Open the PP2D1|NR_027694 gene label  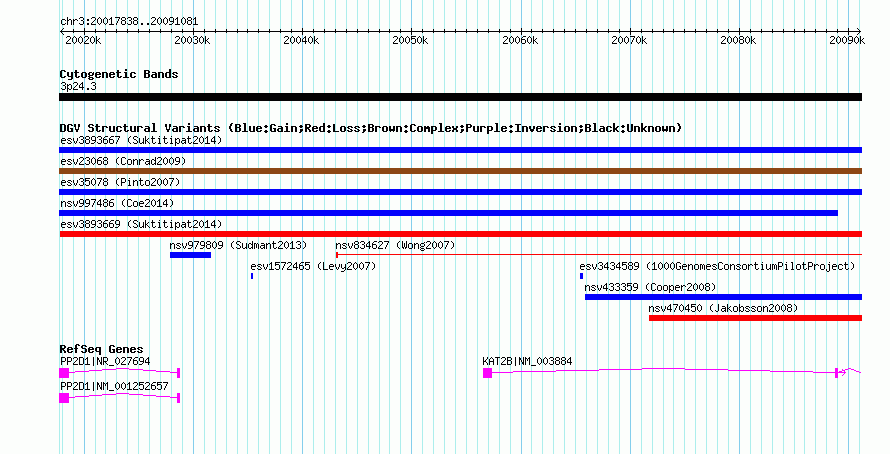(x=105, y=361)
